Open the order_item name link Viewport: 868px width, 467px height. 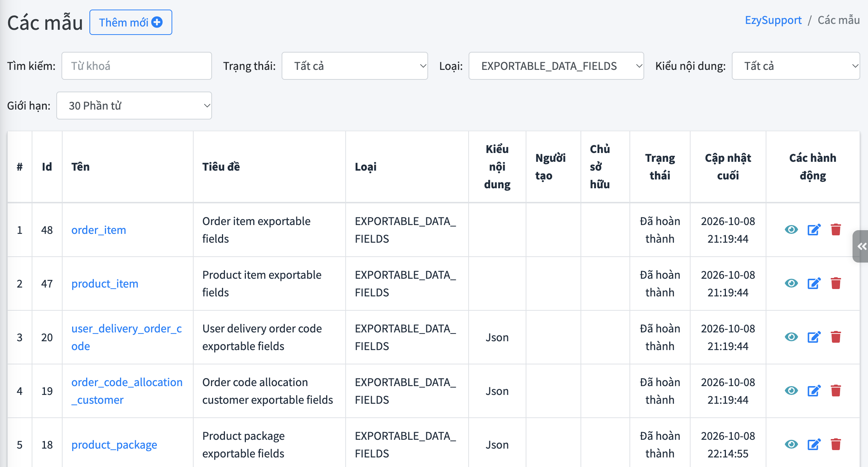[99, 230]
